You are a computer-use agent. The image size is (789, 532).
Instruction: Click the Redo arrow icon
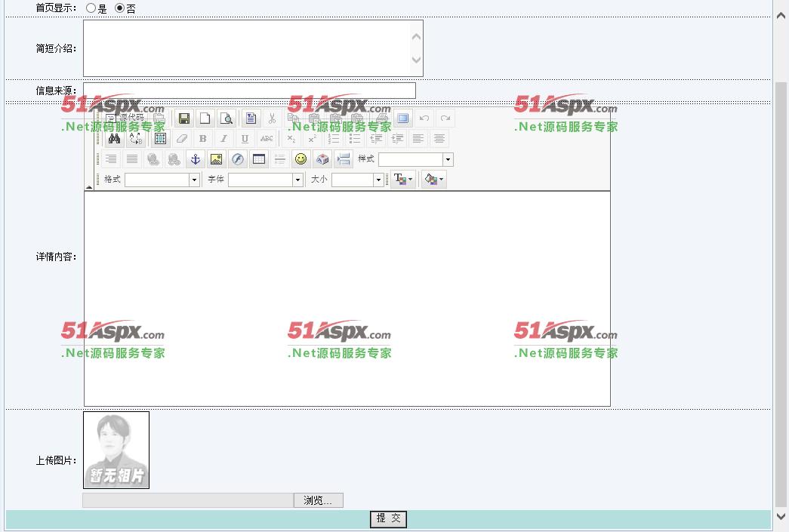(445, 118)
